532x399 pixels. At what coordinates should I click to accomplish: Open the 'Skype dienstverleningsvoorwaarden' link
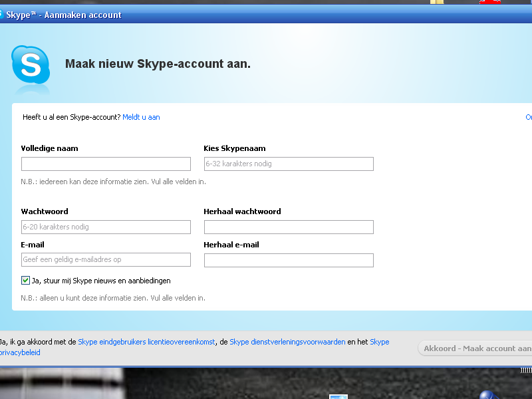tap(287, 342)
